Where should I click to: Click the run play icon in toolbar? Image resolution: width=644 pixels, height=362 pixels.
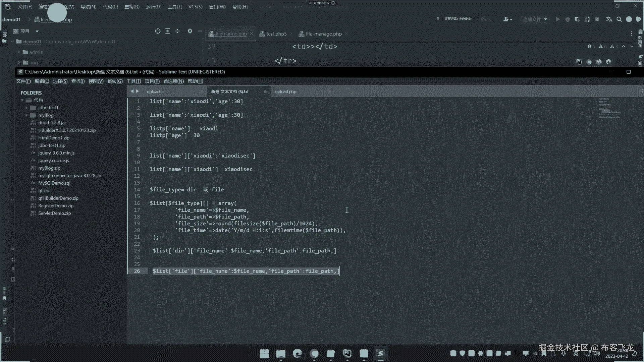point(558,19)
